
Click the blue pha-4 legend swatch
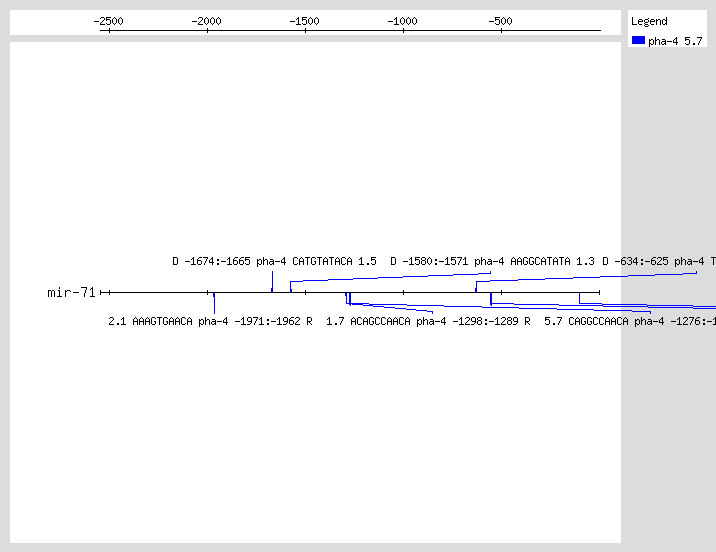[638, 41]
